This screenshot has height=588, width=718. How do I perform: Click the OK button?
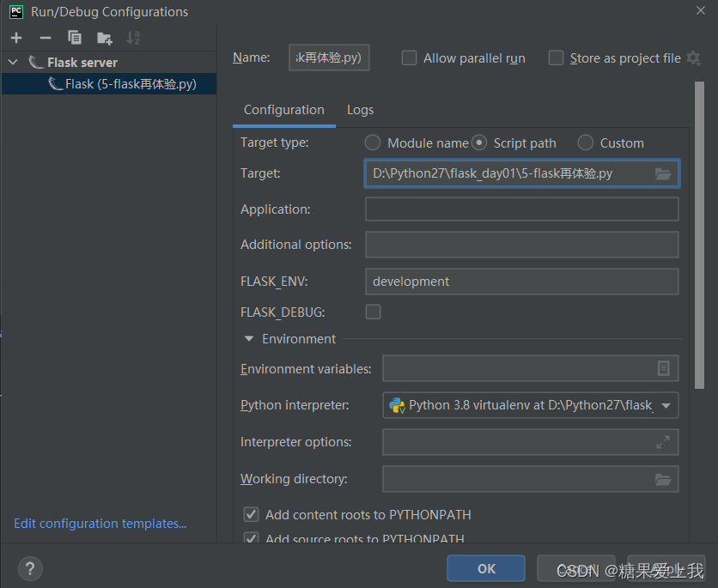[485, 568]
